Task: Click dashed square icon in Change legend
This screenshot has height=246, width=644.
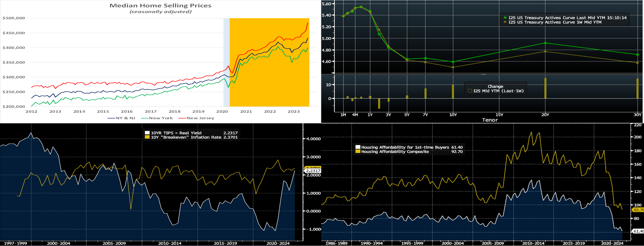Action: (x=470, y=91)
